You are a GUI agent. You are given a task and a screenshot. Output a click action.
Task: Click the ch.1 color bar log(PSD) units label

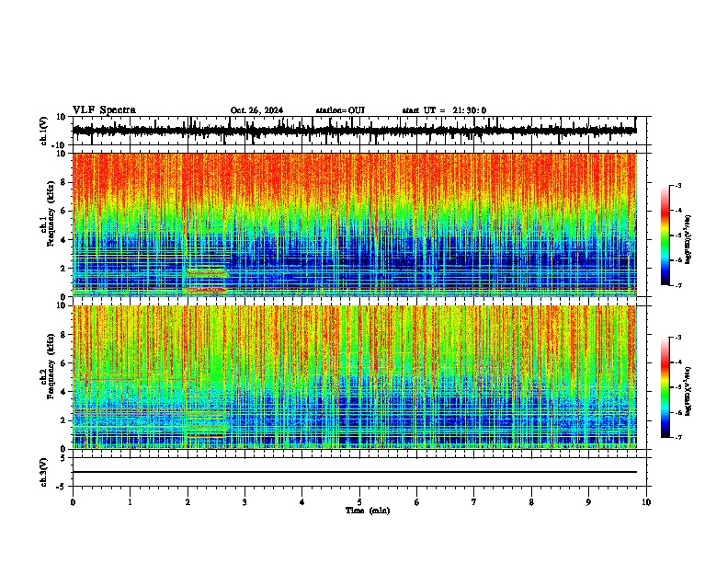[x=688, y=239]
